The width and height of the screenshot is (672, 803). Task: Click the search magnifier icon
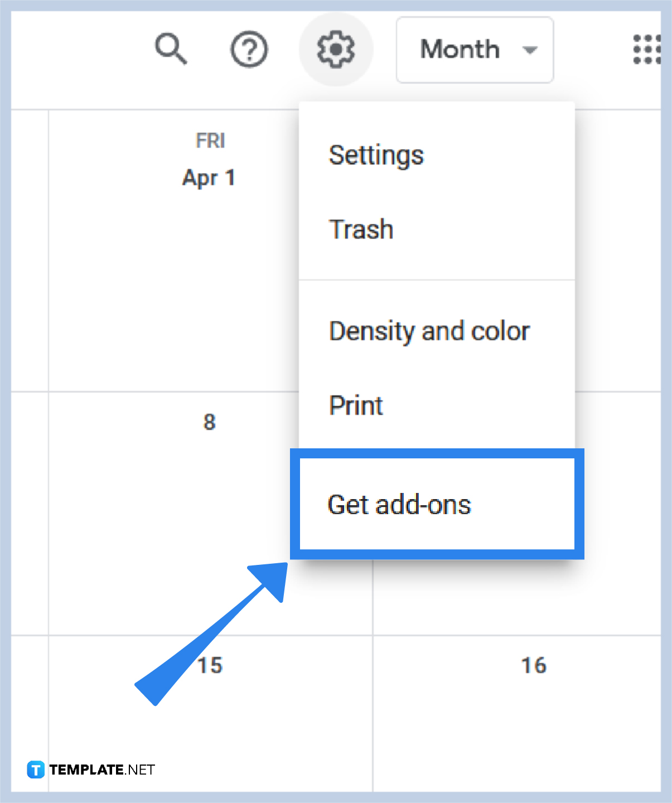(171, 49)
